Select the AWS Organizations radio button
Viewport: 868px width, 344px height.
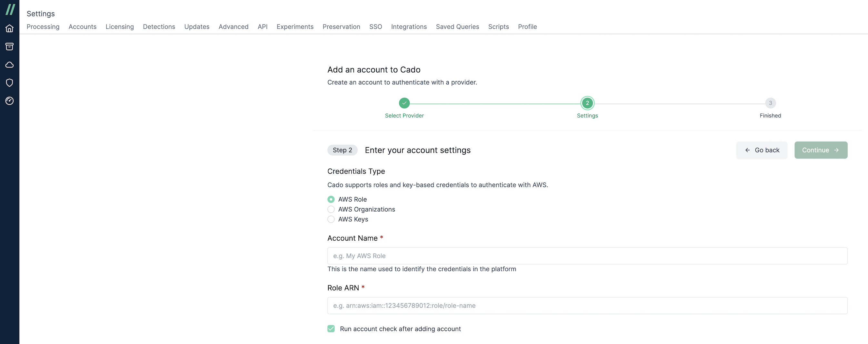click(x=331, y=209)
